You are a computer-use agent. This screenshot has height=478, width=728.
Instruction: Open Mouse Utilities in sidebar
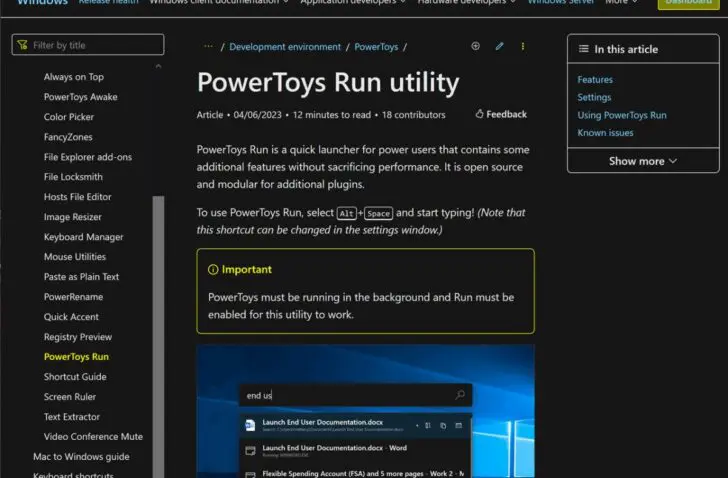pyautogui.click(x=75, y=257)
